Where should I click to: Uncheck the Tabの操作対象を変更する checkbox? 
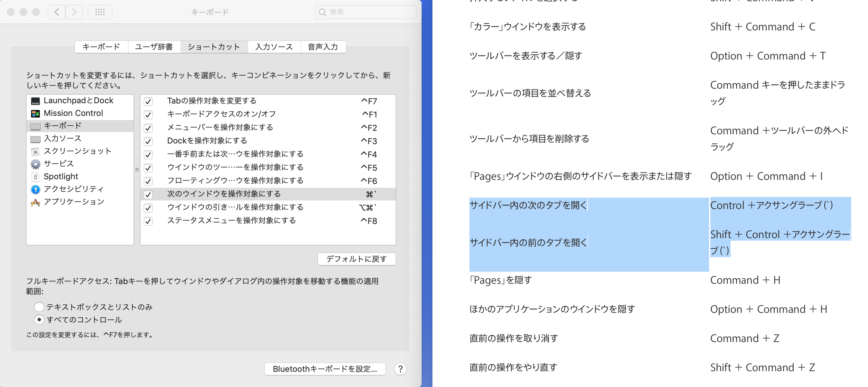click(148, 101)
